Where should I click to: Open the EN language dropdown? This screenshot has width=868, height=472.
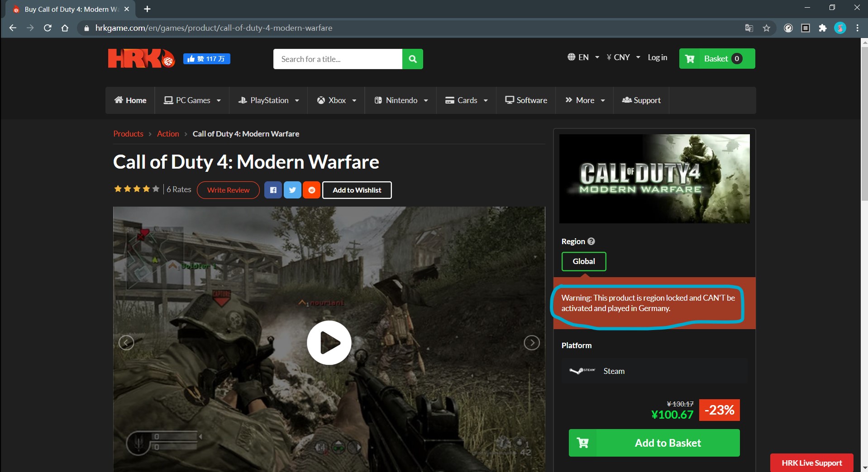pyautogui.click(x=583, y=57)
